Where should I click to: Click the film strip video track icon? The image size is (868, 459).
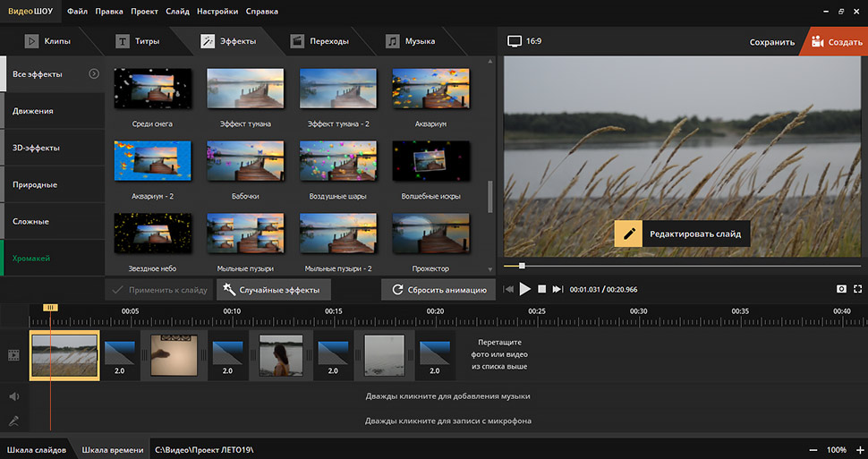point(13,355)
